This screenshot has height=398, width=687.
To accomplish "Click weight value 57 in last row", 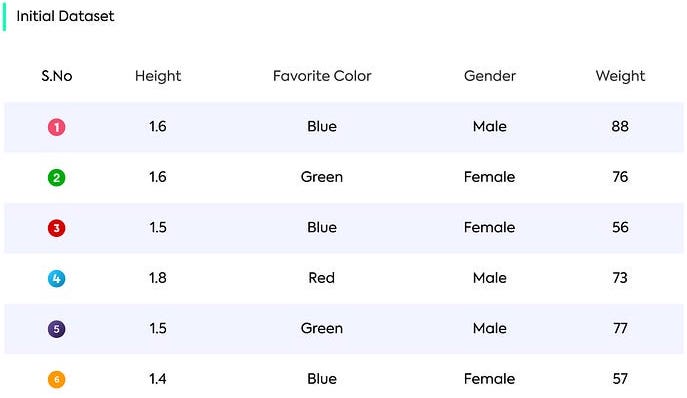I will pos(620,379).
